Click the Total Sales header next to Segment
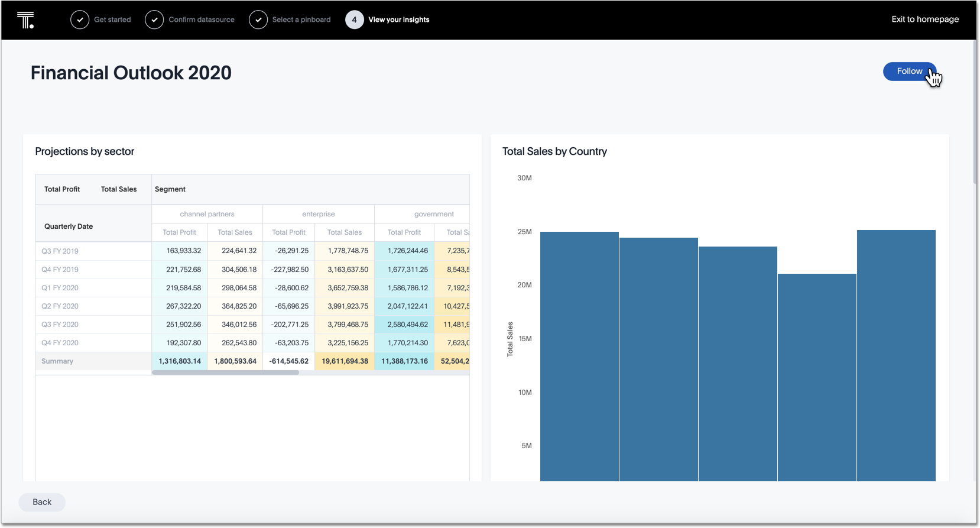The width and height of the screenshot is (980, 528). tap(119, 189)
